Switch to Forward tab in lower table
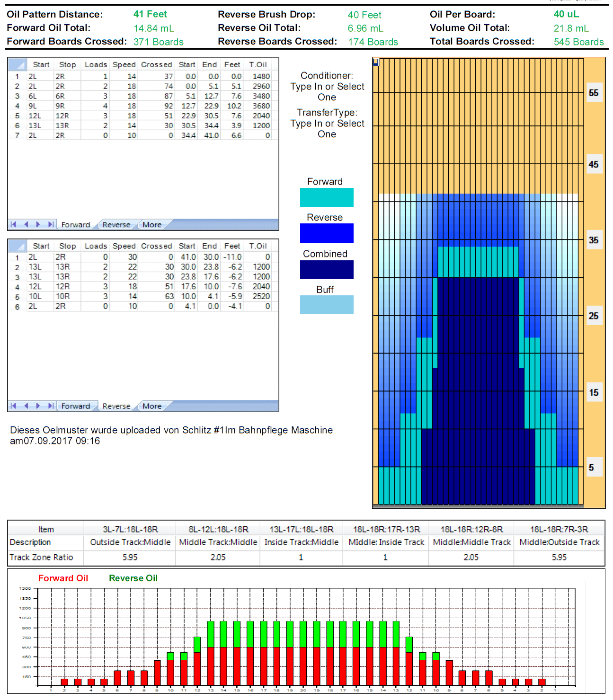The width and height of the screenshot is (613, 700). point(75,406)
